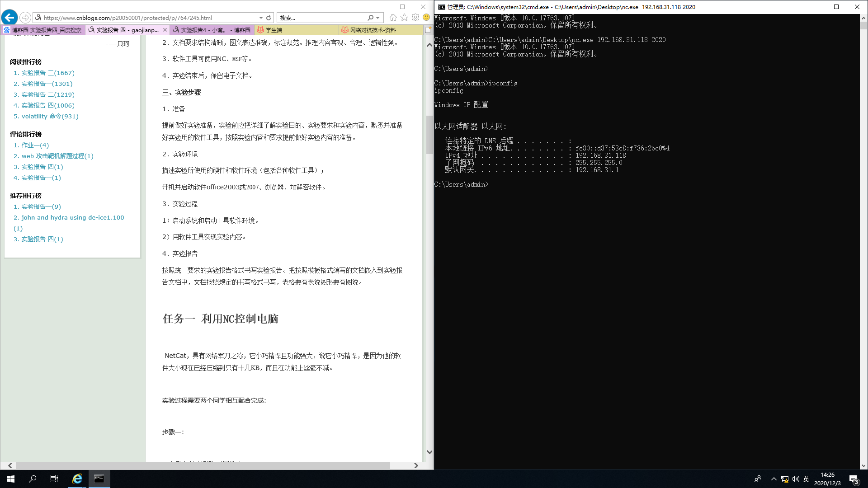
Task: Expand the address bar autocomplete dropdown
Action: (x=261, y=18)
